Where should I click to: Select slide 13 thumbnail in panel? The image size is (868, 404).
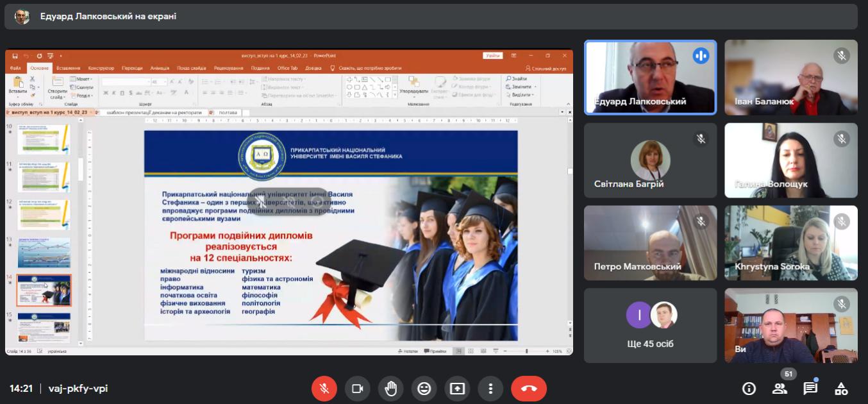tap(44, 253)
